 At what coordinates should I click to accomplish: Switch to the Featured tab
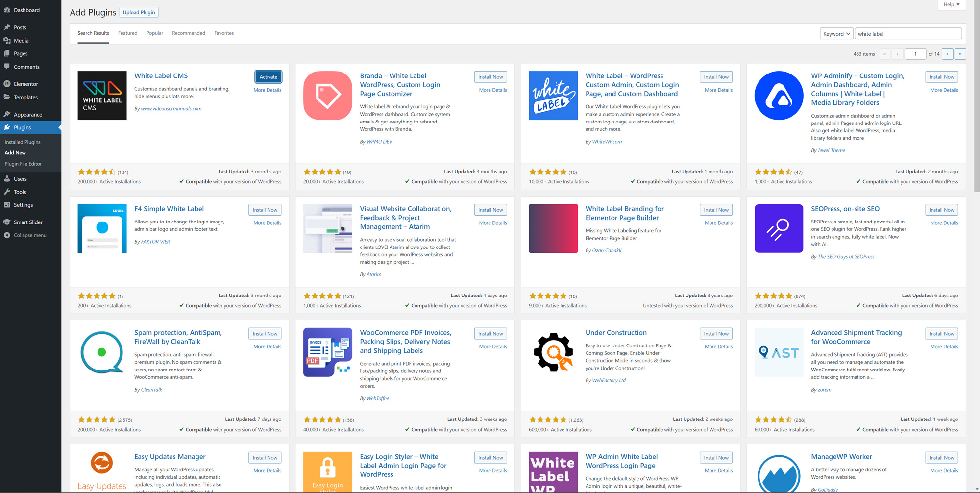[x=127, y=33]
